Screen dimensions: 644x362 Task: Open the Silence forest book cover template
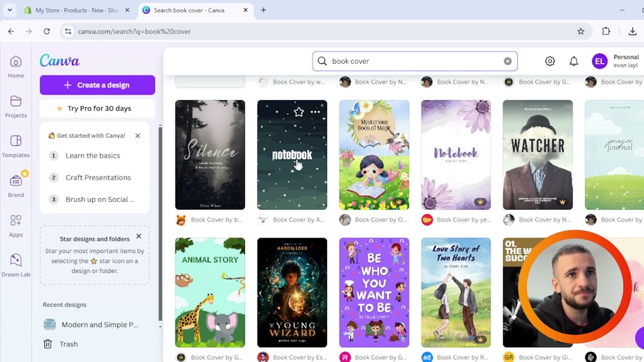pos(210,155)
